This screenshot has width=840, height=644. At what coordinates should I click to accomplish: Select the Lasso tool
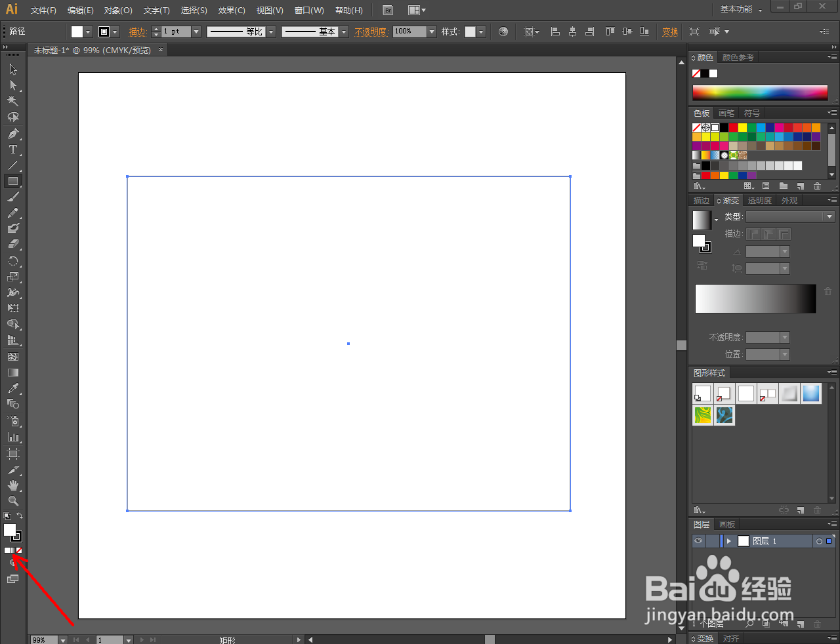click(13, 117)
